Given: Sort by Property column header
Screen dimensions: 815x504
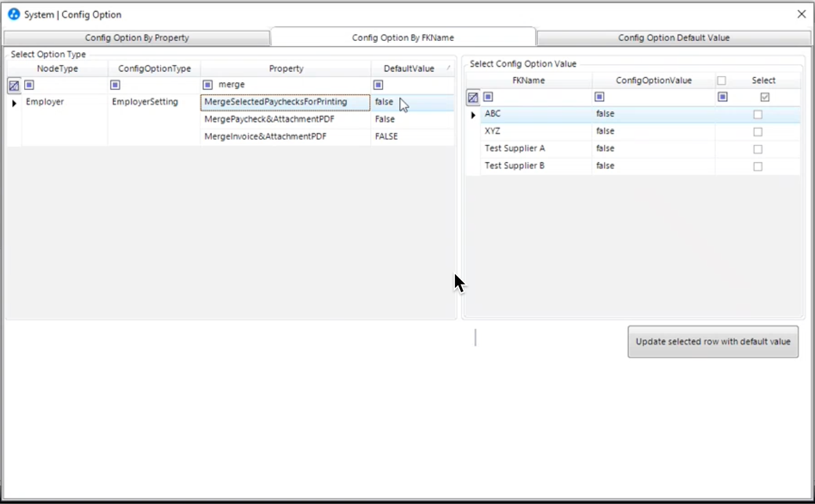Looking at the screenshot, I should pyautogui.click(x=286, y=68).
